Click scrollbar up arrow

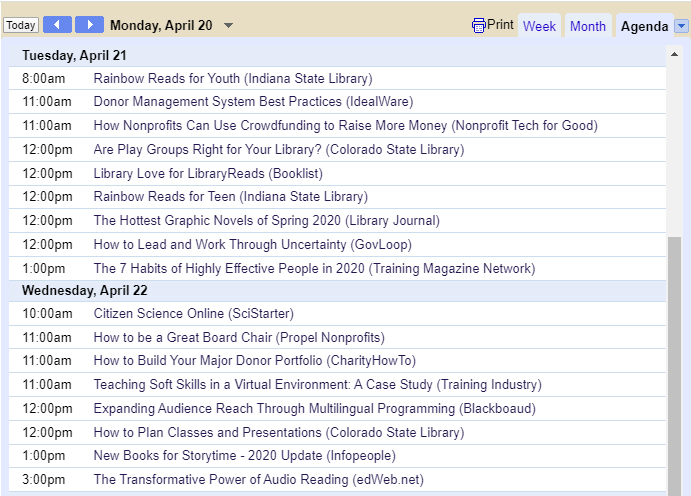[674, 54]
